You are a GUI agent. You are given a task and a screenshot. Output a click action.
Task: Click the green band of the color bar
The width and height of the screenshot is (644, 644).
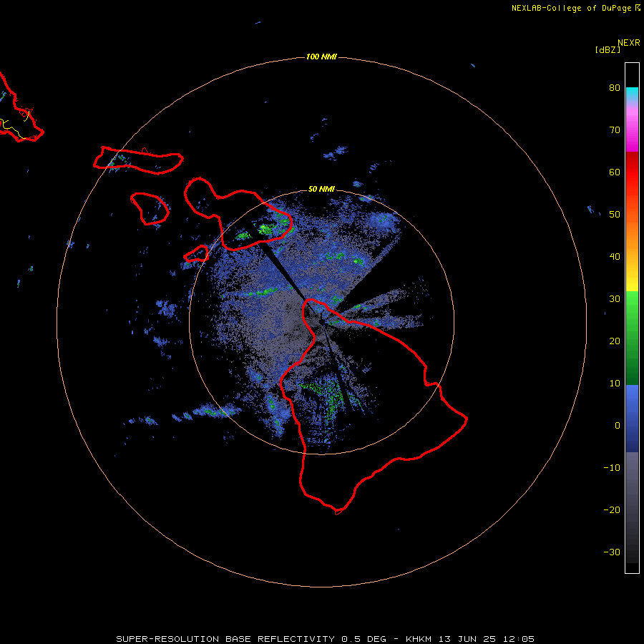pyautogui.click(x=632, y=338)
